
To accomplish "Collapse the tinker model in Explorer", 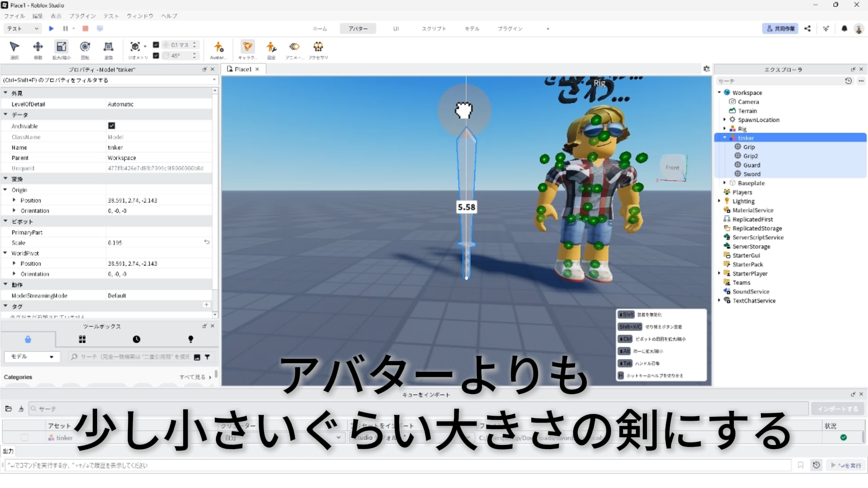I will pyautogui.click(x=725, y=138).
